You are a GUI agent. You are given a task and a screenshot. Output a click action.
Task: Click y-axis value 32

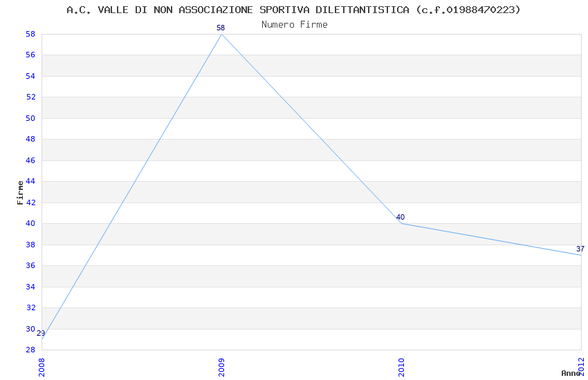point(30,307)
